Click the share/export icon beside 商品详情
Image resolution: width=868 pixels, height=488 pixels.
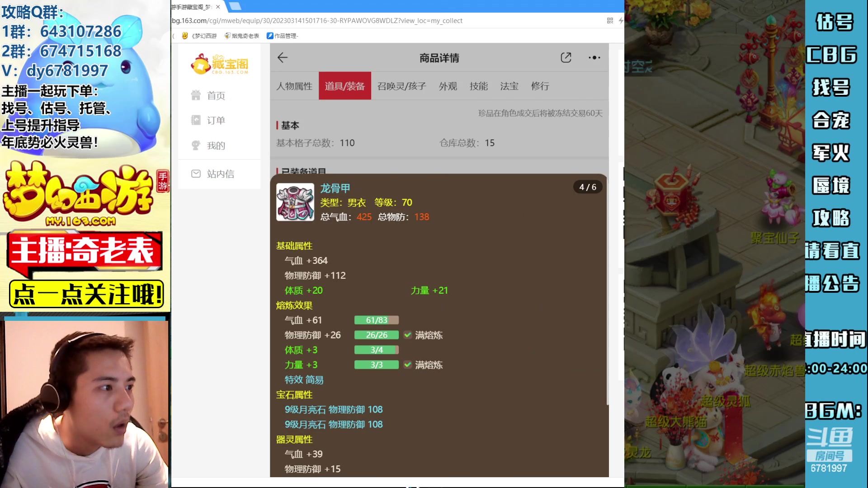[566, 57]
